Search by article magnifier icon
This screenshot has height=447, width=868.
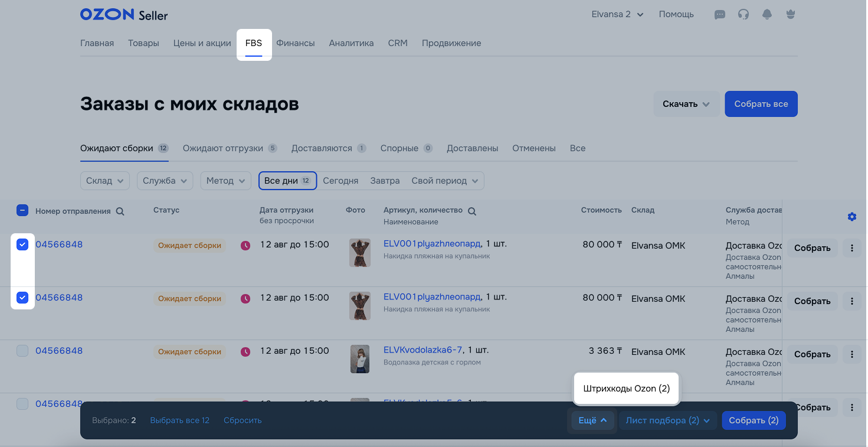[472, 211]
